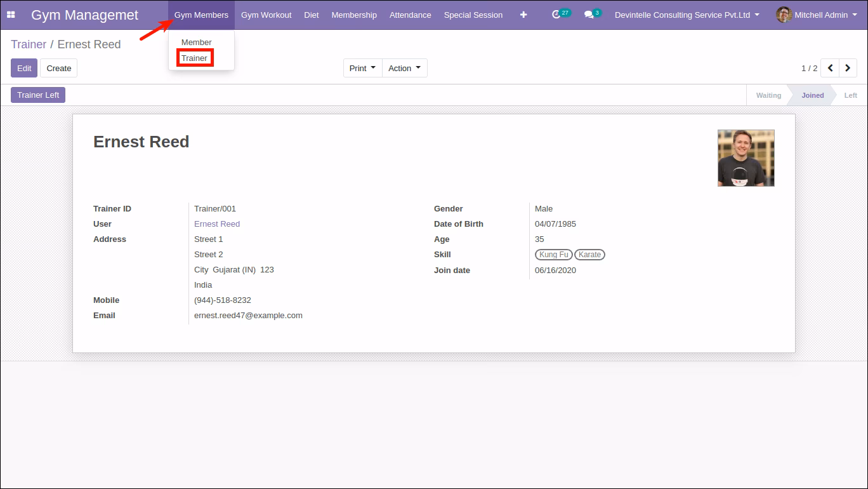868x489 pixels.
Task: Select Trainer from Gym Members menu
Action: [x=194, y=58]
